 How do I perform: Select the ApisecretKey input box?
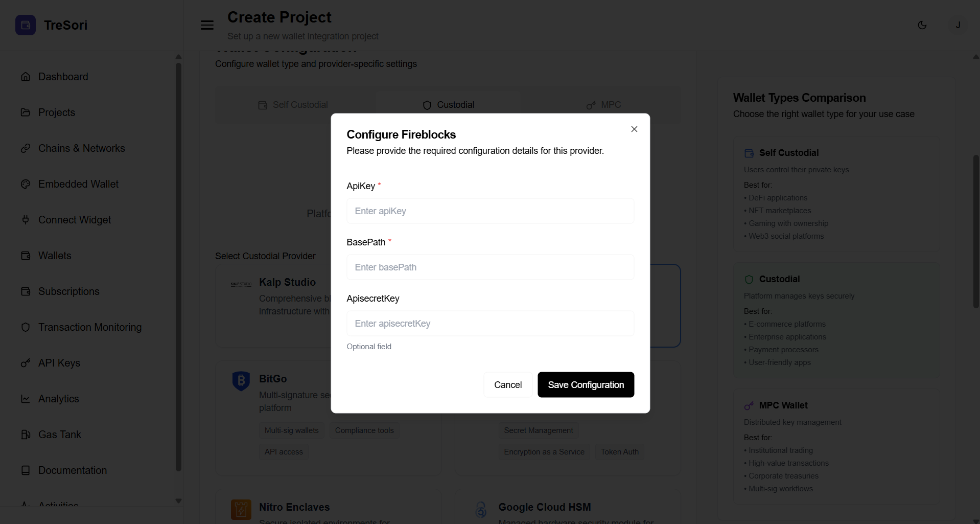pos(490,324)
